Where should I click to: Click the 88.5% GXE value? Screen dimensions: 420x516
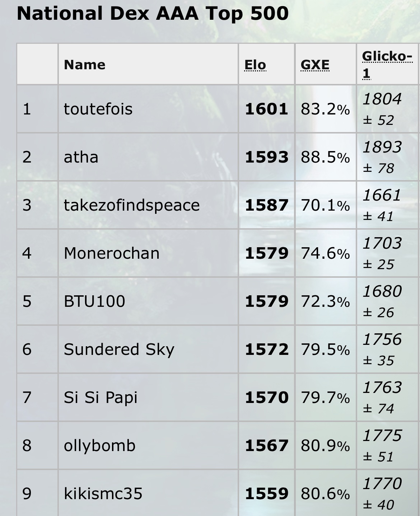[x=325, y=157]
